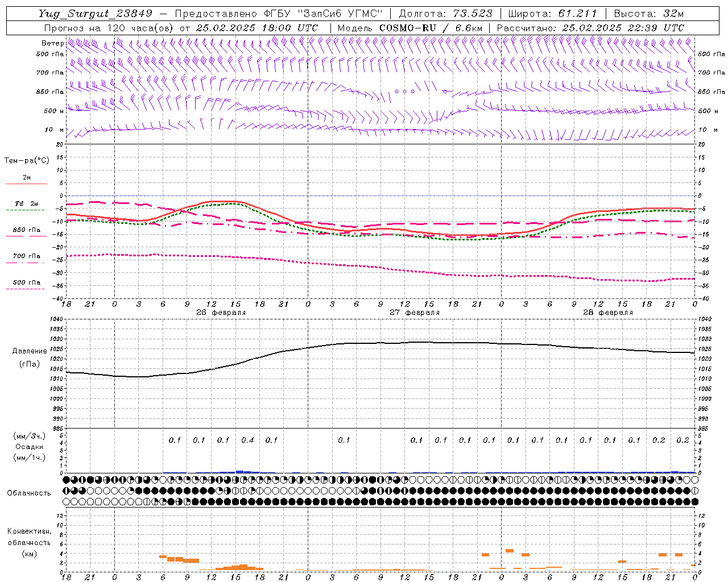Click the (гПа) unit under Давление
The height and width of the screenshot is (582, 728).
(x=29, y=364)
